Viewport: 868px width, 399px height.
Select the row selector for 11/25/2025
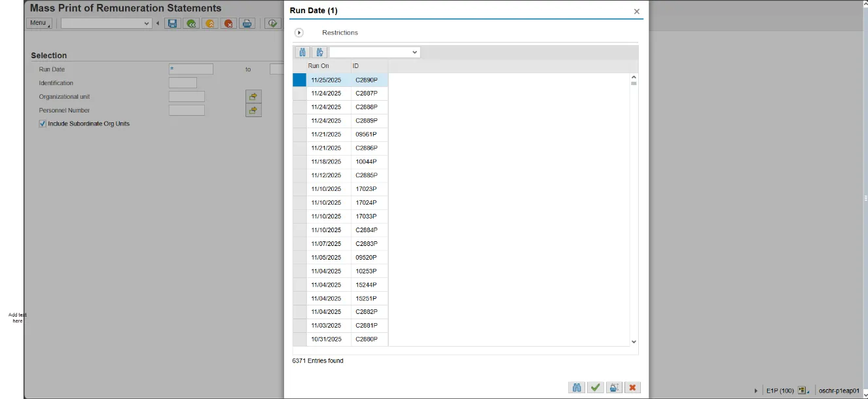tap(299, 80)
